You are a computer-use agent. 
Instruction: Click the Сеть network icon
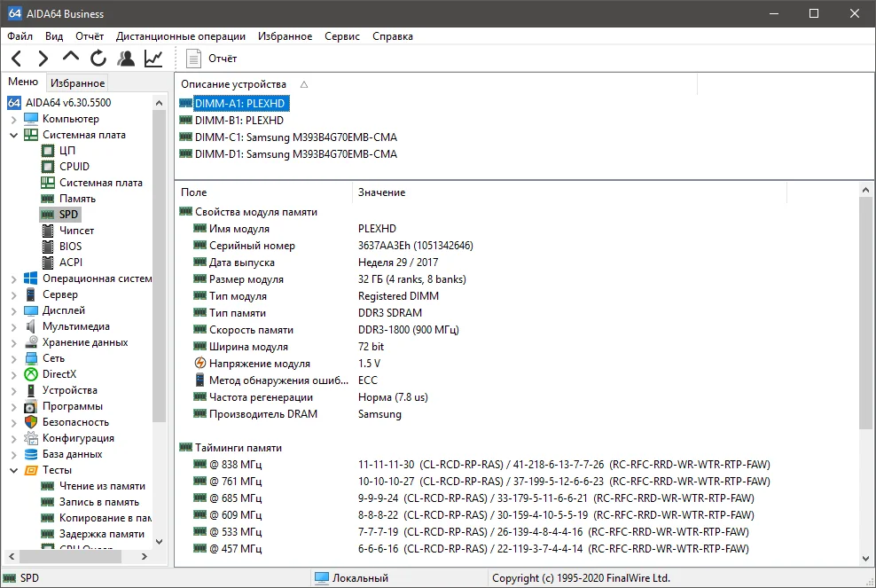tap(31, 358)
